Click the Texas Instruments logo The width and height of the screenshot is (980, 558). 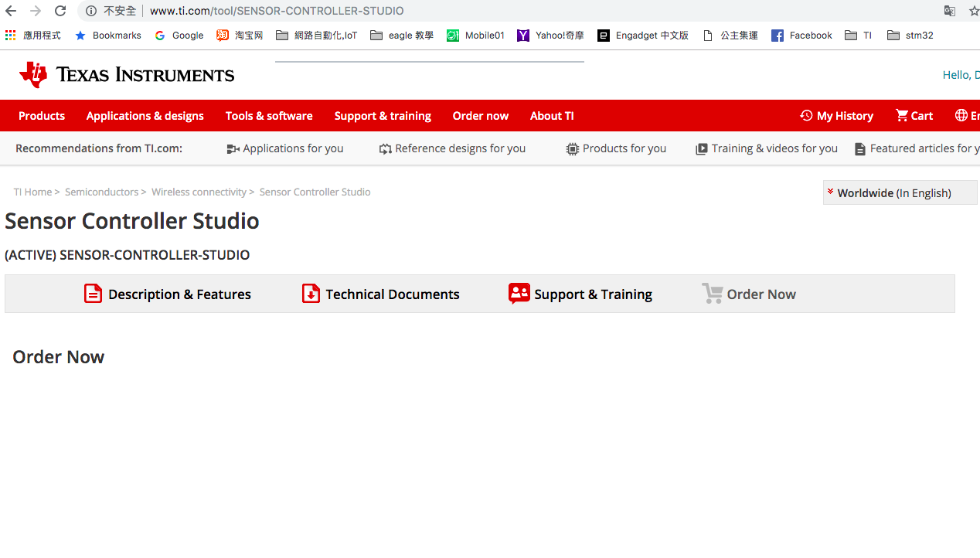pyautogui.click(x=127, y=75)
